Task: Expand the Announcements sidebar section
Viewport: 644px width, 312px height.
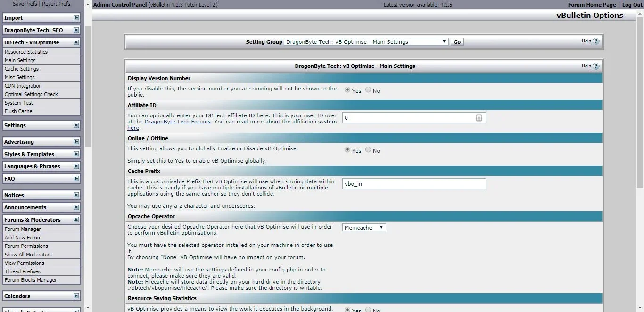Action: click(x=76, y=207)
